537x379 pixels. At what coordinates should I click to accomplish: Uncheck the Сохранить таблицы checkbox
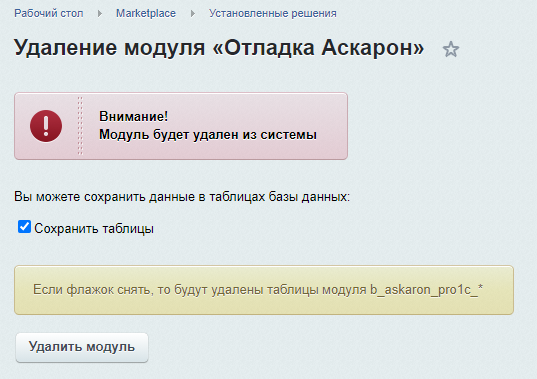[x=24, y=227]
